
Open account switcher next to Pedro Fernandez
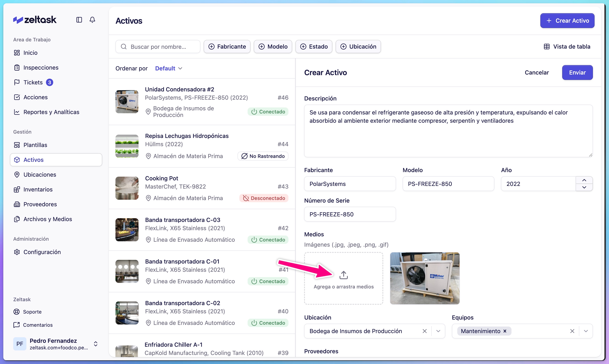pos(95,344)
